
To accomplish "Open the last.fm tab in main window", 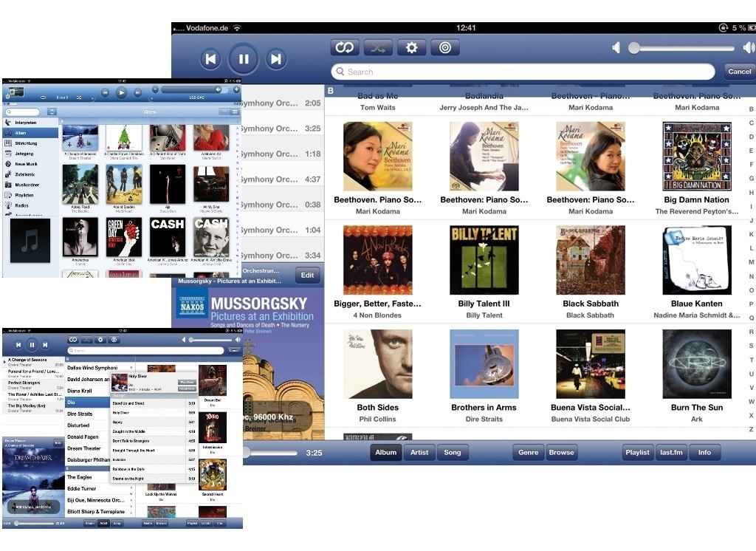I will [671, 452].
